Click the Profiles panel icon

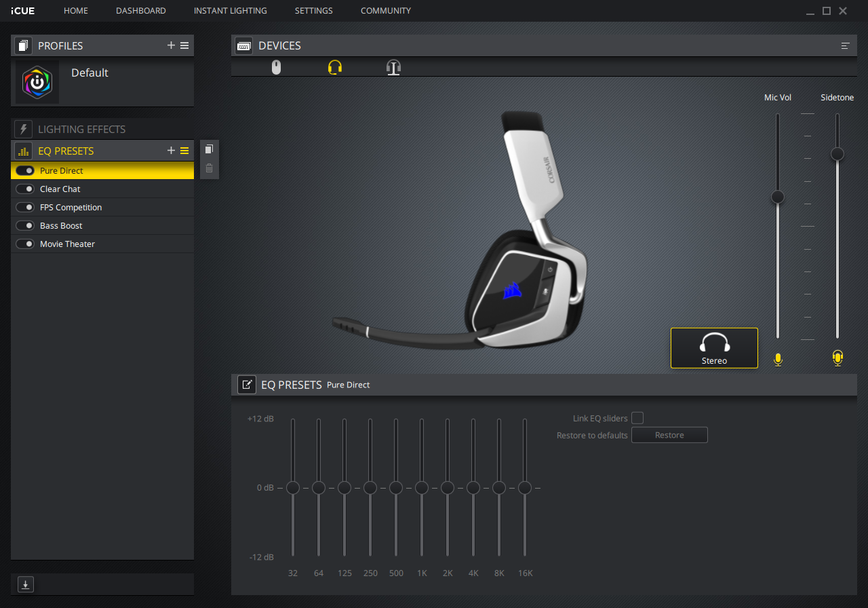point(24,45)
